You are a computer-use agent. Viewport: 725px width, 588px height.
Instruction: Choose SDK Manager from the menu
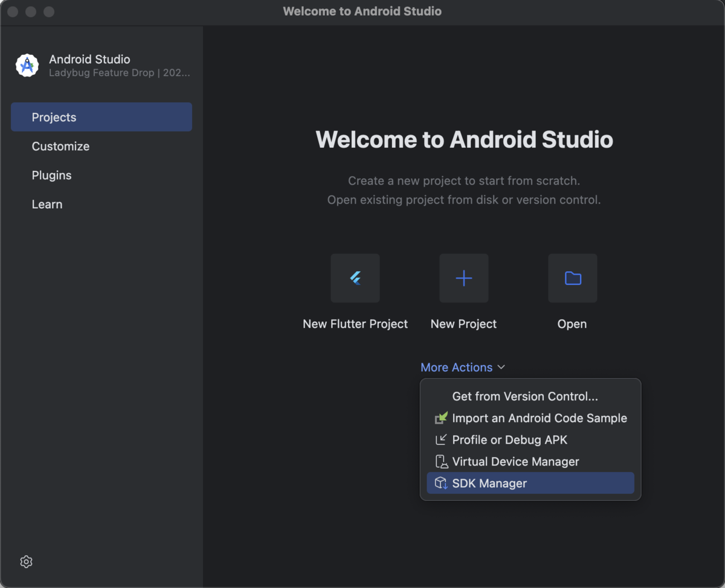tap(530, 483)
